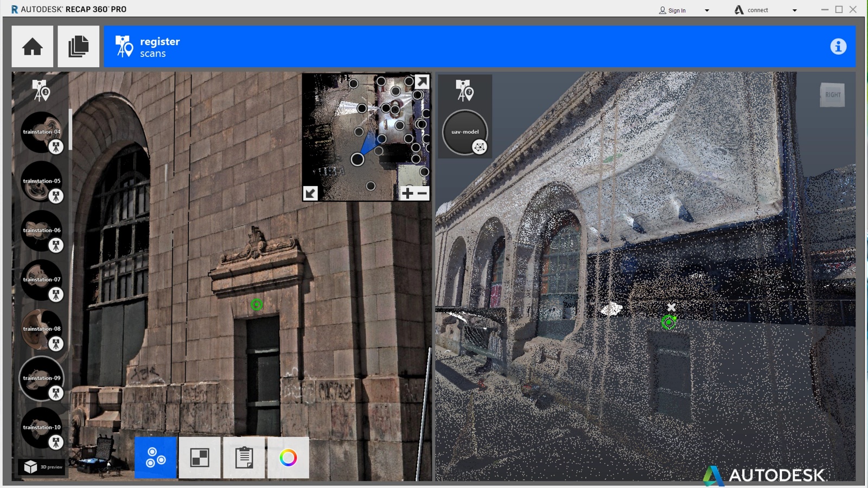The image size is (868, 488).
Task: Activate the pick matching points tool
Action: 156,458
